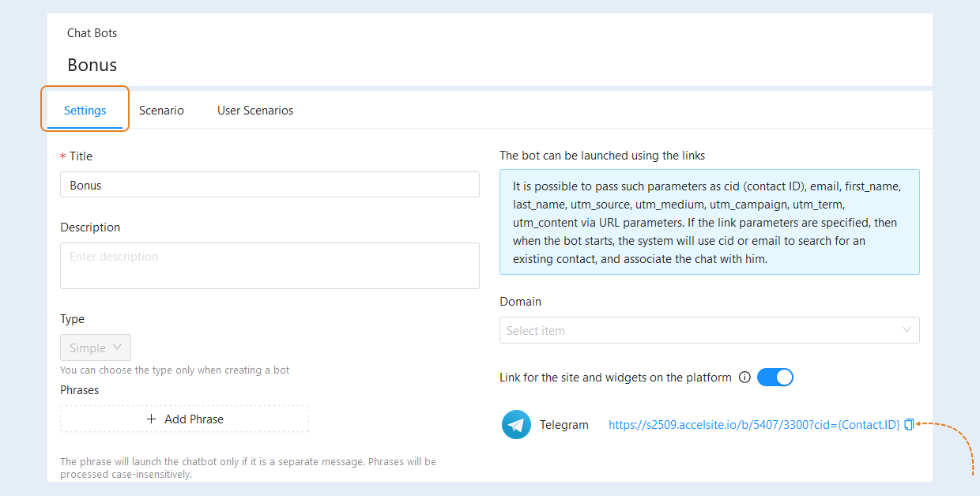The height and width of the screenshot is (496, 980).
Task: Click the URL parameters info box
Action: tap(709, 222)
